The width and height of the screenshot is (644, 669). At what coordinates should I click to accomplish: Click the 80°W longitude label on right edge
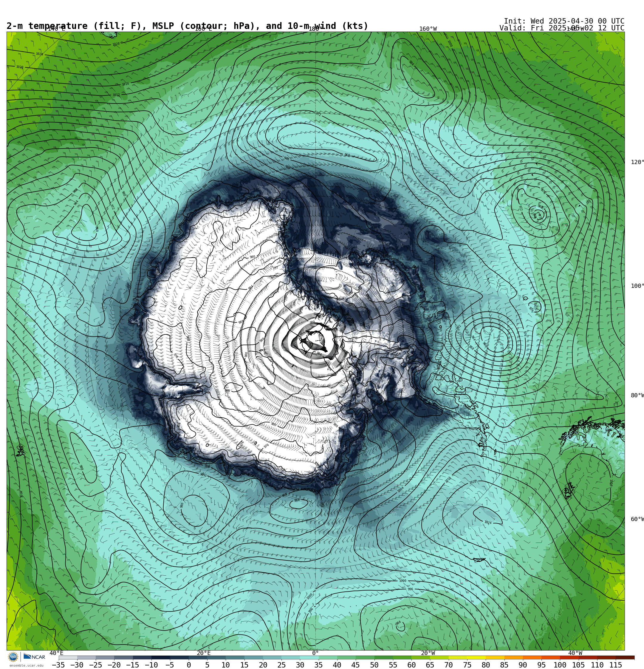637,395
